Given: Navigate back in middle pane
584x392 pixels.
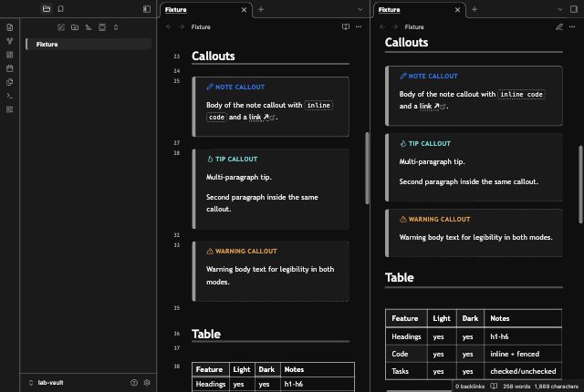Looking at the screenshot, I should tap(169, 26).
